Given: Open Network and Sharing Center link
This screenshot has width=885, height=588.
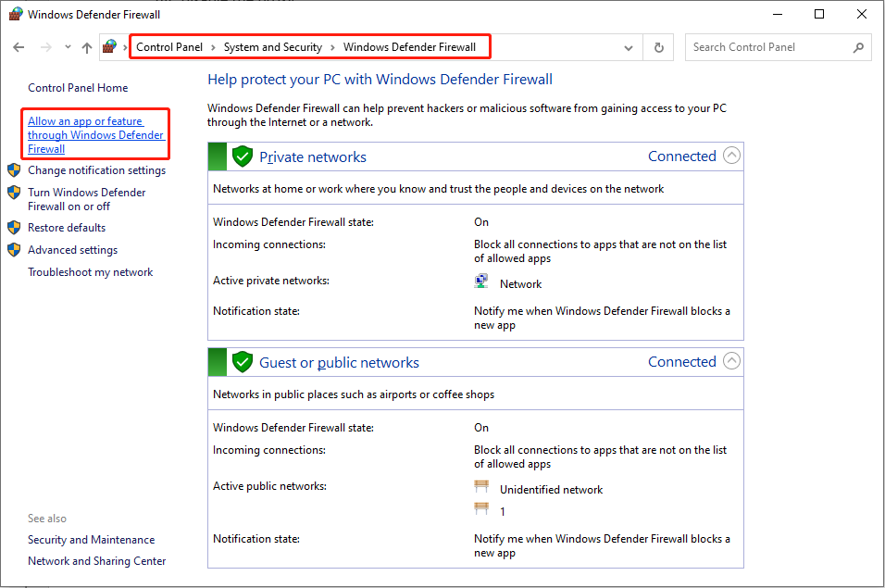Looking at the screenshot, I should (x=96, y=561).
